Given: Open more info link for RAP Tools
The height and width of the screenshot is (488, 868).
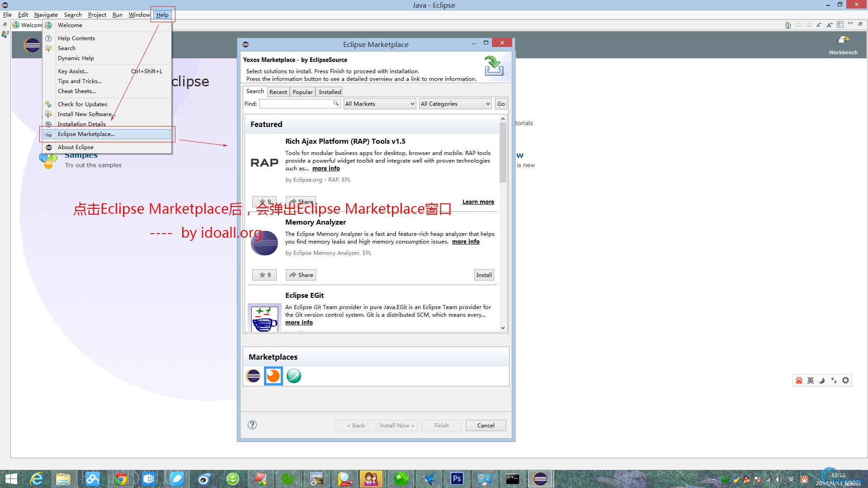Looking at the screenshot, I should 326,169.
